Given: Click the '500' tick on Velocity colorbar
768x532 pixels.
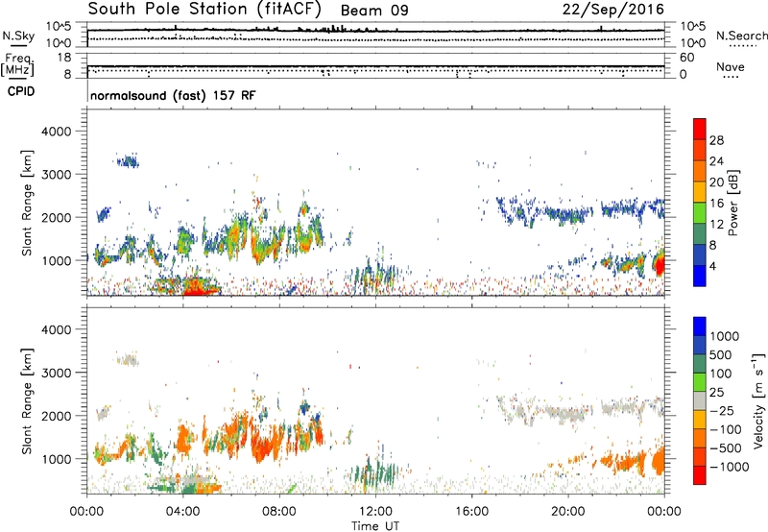Looking at the screenshot, I should tap(721, 355).
